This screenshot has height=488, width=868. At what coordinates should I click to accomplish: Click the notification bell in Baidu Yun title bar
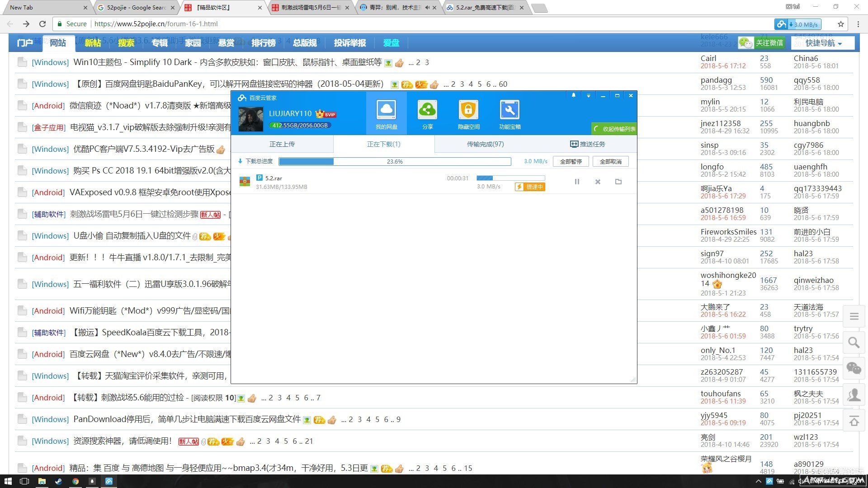pyautogui.click(x=573, y=95)
